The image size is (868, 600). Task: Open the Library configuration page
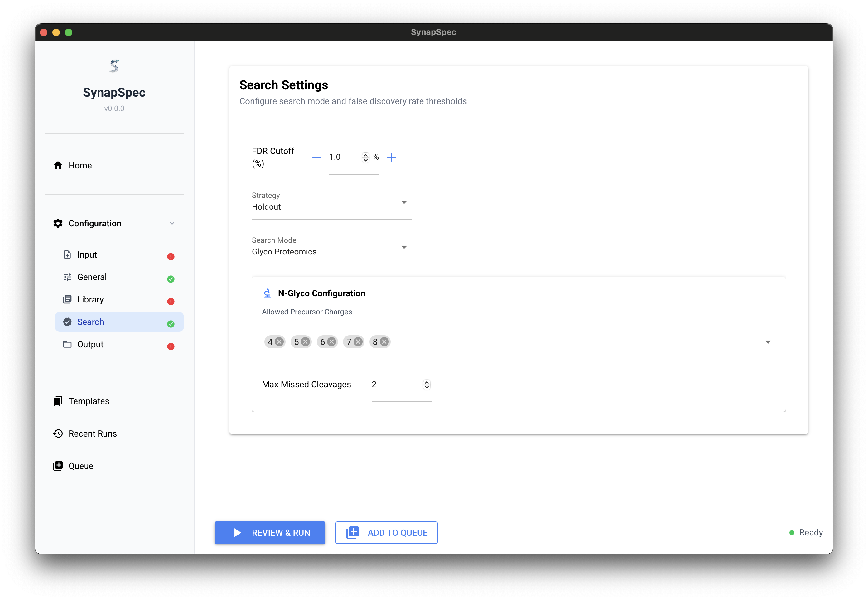[119, 300]
